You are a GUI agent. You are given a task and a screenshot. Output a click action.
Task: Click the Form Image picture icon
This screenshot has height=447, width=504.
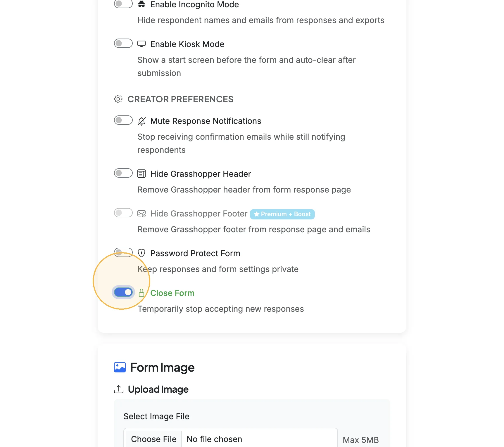pos(120,367)
